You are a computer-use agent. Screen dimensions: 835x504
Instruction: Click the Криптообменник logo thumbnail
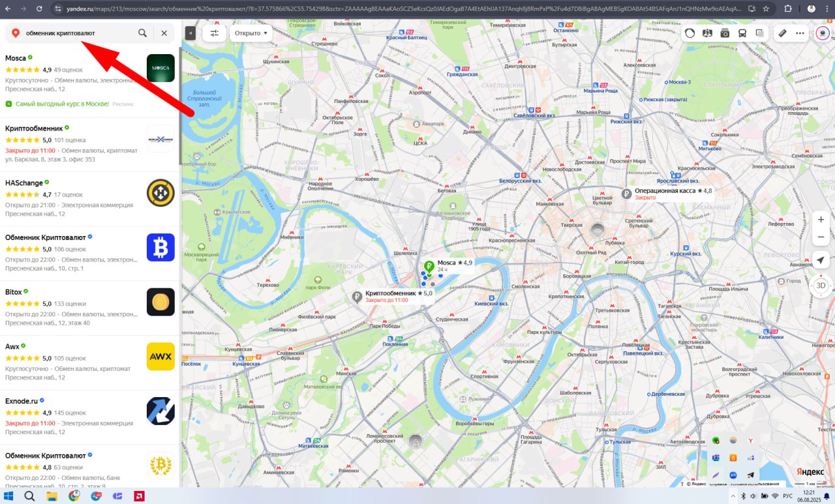click(160, 138)
